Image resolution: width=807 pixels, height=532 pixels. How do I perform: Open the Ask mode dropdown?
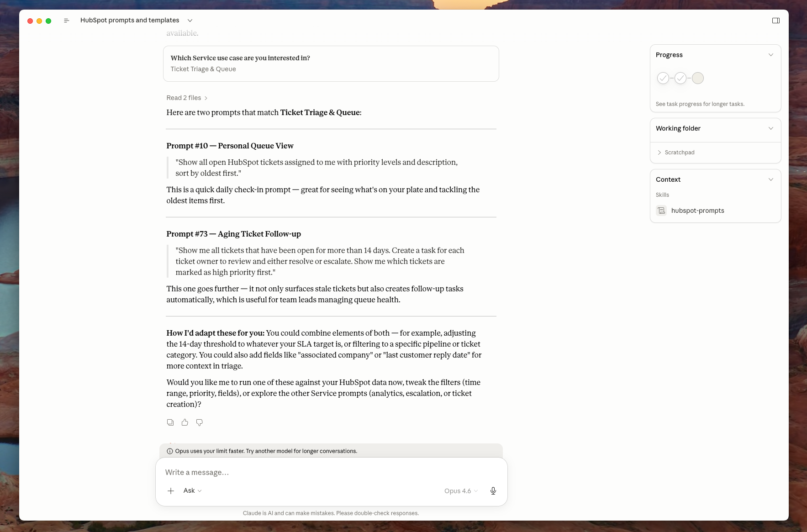[x=192, y=490]
